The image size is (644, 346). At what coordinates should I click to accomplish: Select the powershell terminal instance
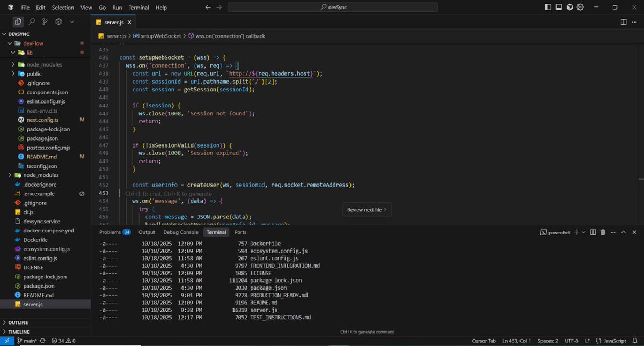(555, 232)
